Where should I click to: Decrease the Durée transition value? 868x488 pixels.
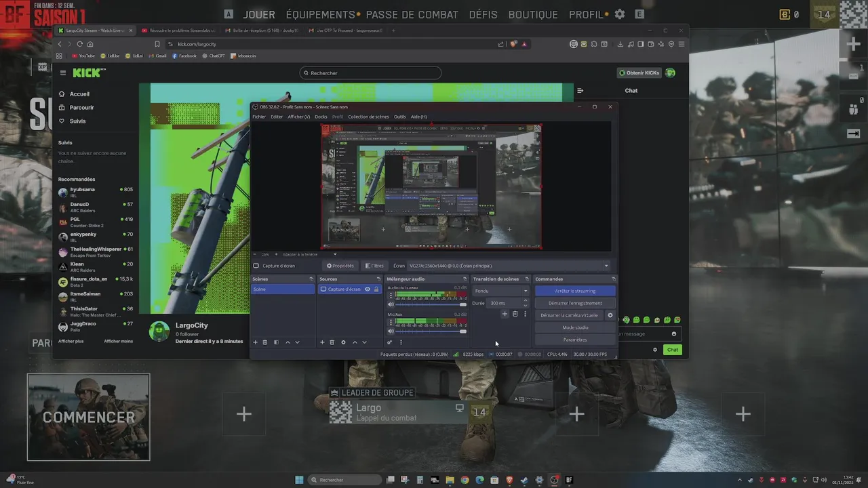click(526, 306)
